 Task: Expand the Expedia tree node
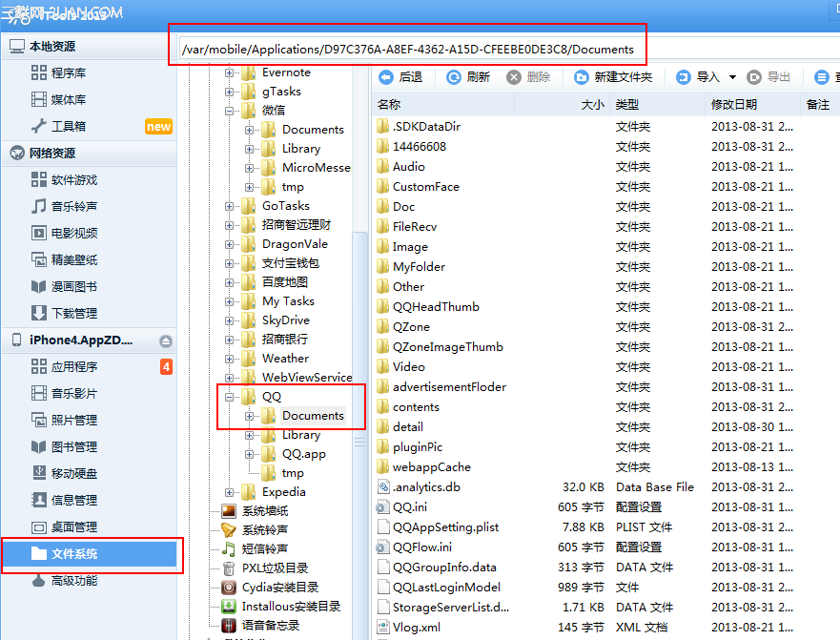tap(229, 492)
